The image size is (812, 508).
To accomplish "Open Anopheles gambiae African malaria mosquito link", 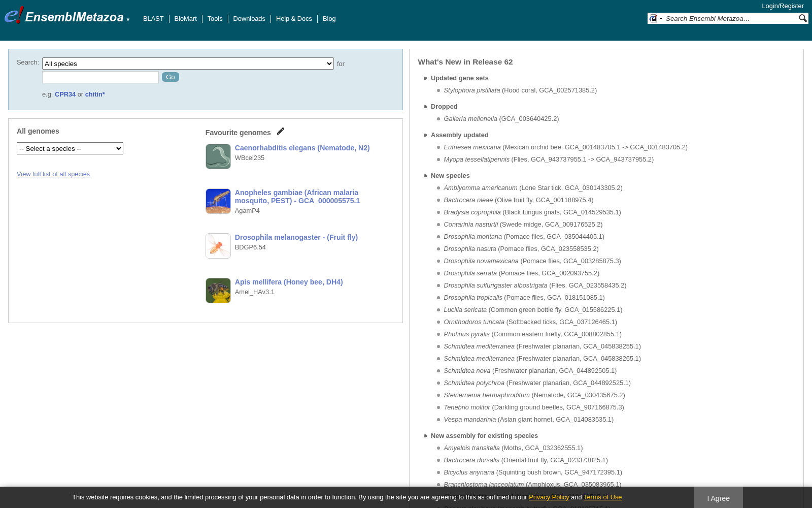I will click(x=297, y=197).
